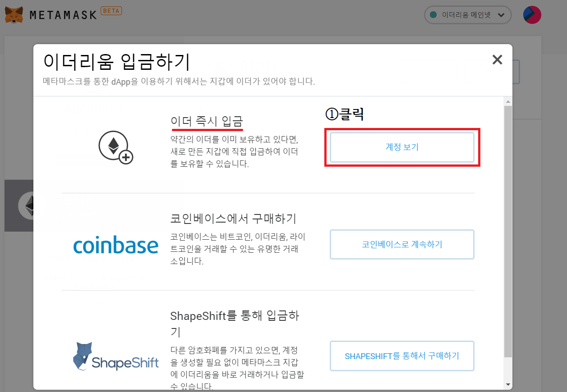567x392 pixels.
Task: Click the dialog's vertical scrollbar thumb
Action: click(x=508, y=231)
